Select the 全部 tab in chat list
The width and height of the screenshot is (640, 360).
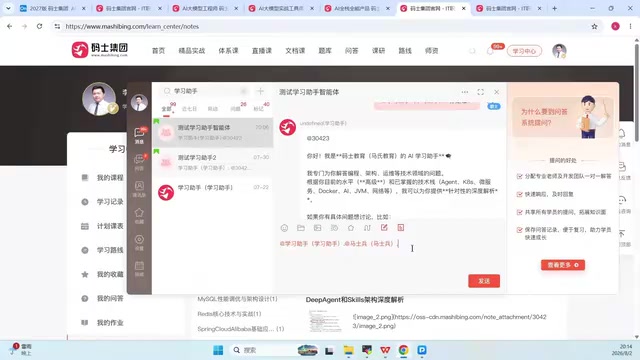click(167, 109)
